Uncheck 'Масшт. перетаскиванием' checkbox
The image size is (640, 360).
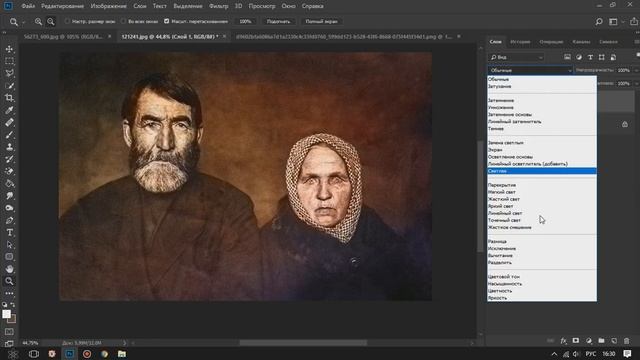click(167, 21)
